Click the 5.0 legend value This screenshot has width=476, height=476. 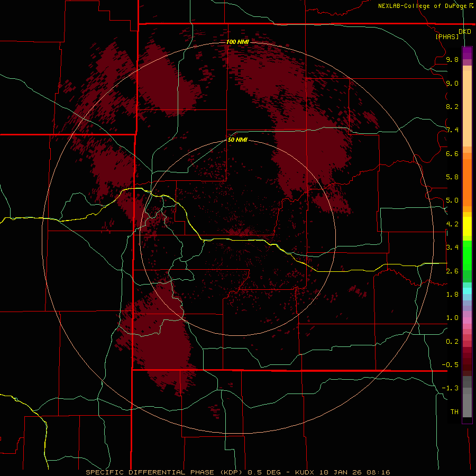[x=452, y=200]
